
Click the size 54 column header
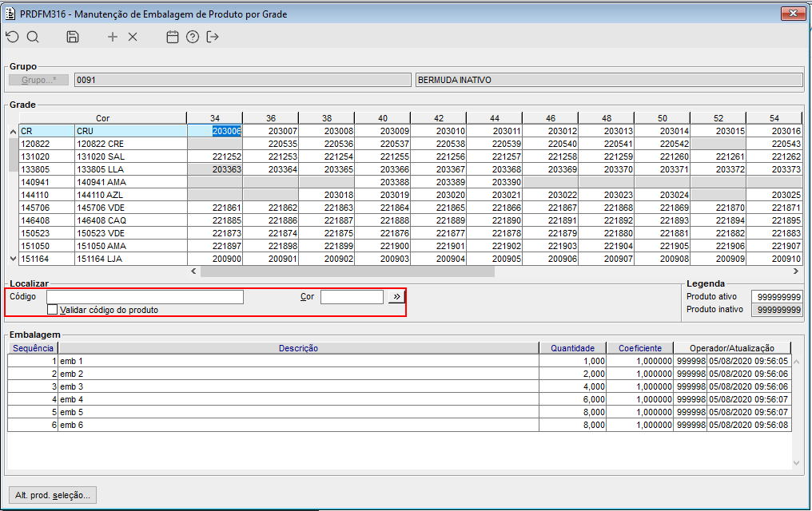[774, 118]
